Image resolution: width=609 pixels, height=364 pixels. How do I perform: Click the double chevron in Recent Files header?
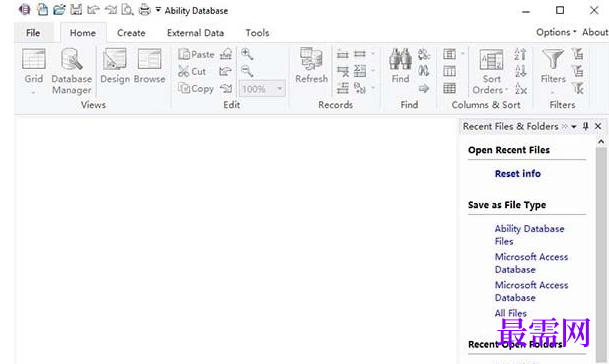[x=565, y=126]
